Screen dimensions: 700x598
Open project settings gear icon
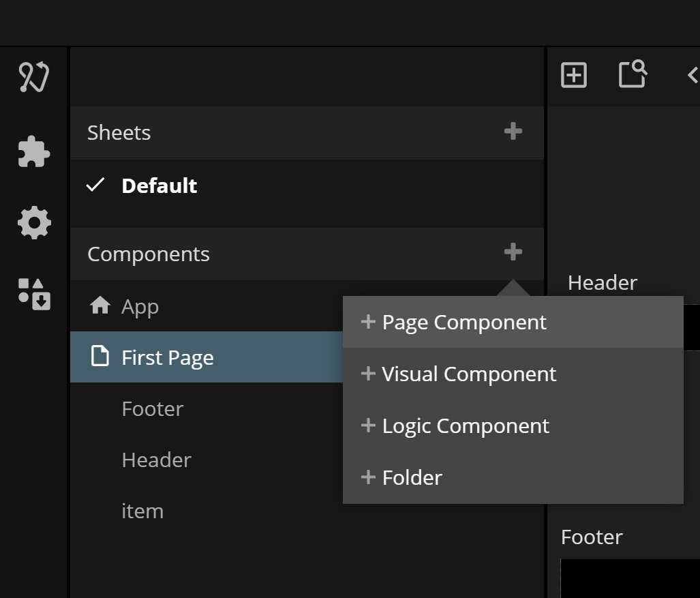pos(34,223)
